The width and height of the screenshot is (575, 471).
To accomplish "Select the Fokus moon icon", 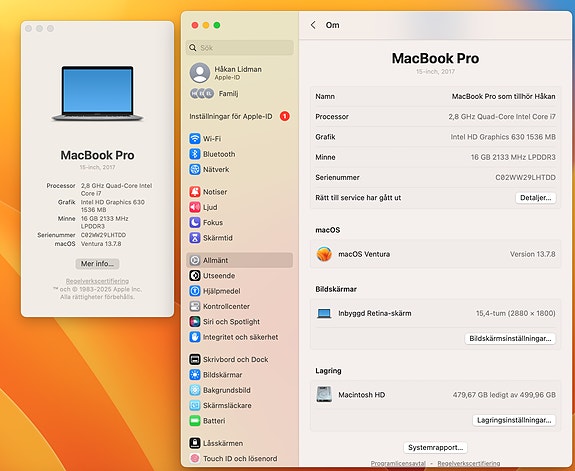I will 194,223.
